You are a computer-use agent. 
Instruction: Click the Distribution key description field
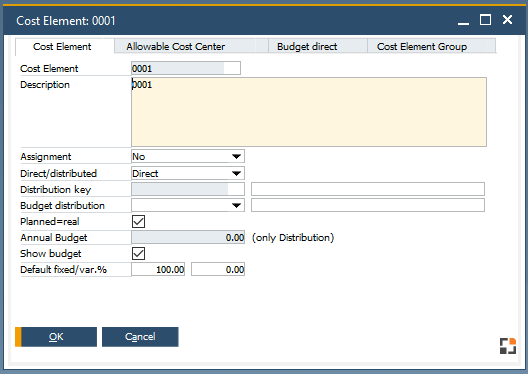(x=368, y=189)
